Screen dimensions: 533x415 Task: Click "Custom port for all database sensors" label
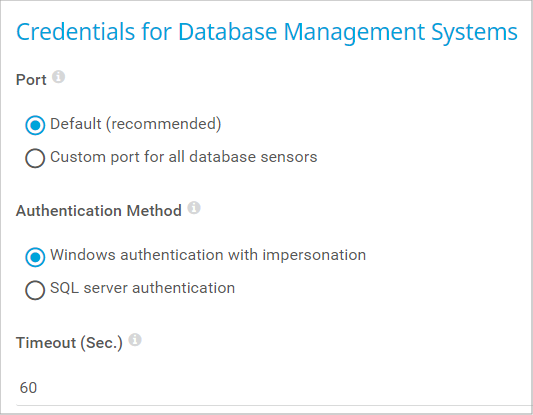click(x=184, y=157)
